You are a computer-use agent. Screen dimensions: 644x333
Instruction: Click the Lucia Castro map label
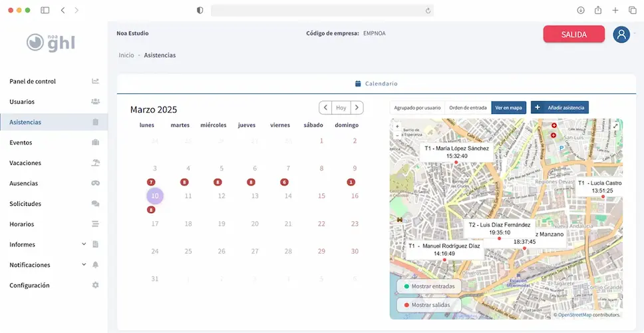(x=600, y=186)
